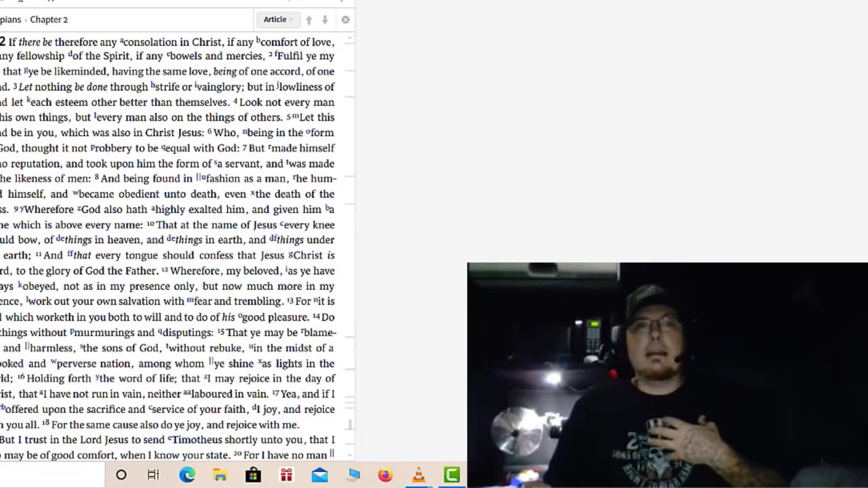Click the red gift icon in taskbar
Image resolution: width=868 pixels, height=488 pixels.
[x=286, y=475]
